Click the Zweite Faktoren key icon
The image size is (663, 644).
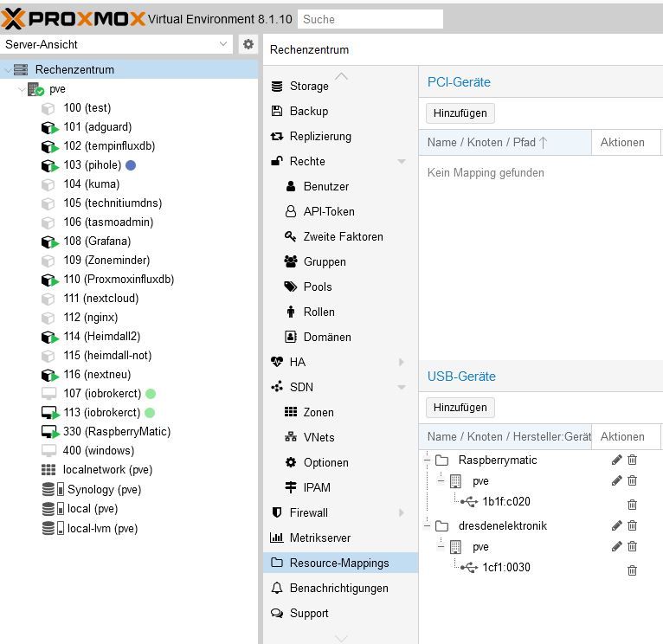pyautogui.click(x=290, y=236)
